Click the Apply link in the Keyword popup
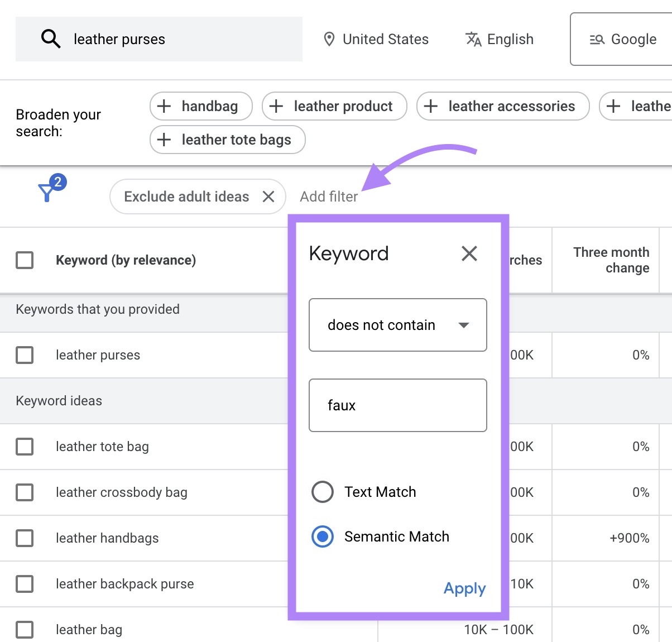The image size is (672, 642). coord(464,588)
